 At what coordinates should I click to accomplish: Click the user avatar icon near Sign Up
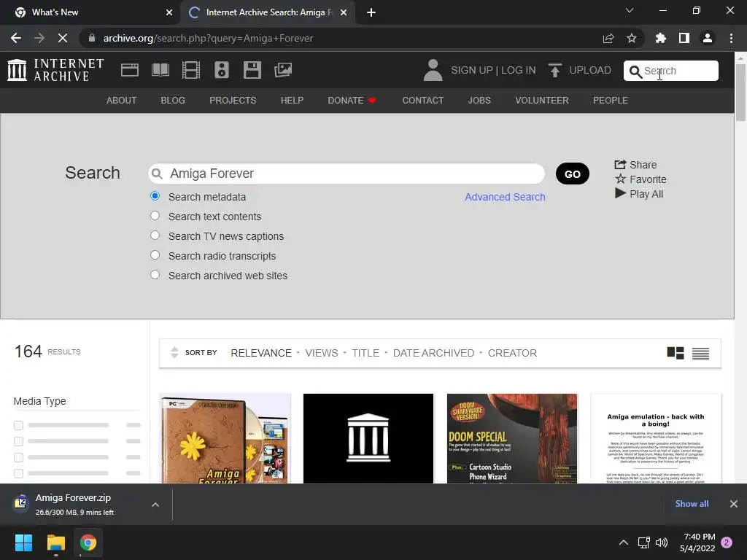(433, 70)
